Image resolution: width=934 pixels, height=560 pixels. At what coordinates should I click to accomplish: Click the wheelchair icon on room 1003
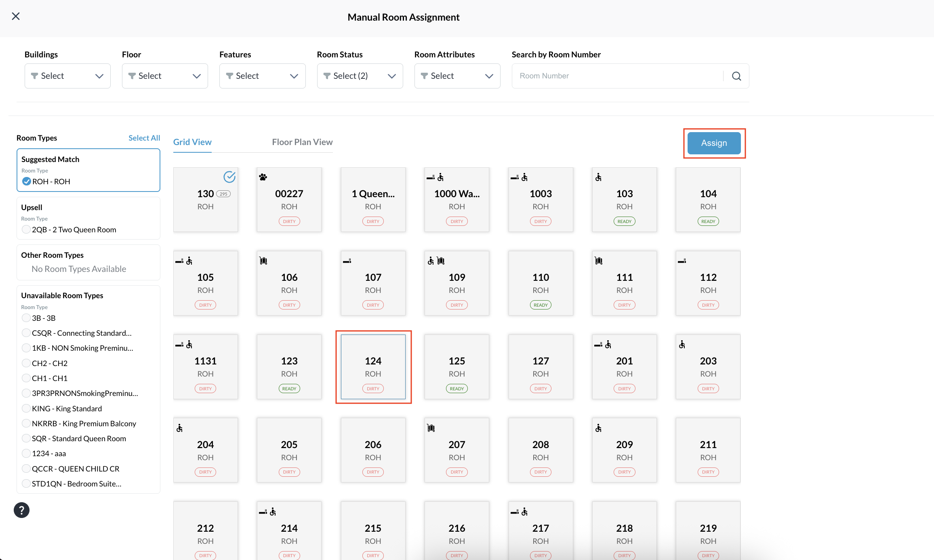(525, 177)
